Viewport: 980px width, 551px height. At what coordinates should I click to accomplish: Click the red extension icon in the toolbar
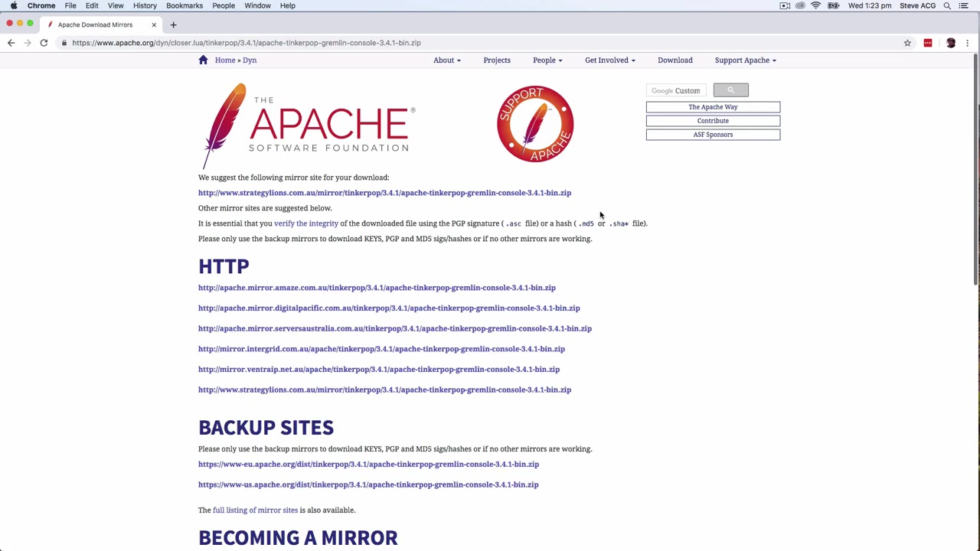point(928,43)
